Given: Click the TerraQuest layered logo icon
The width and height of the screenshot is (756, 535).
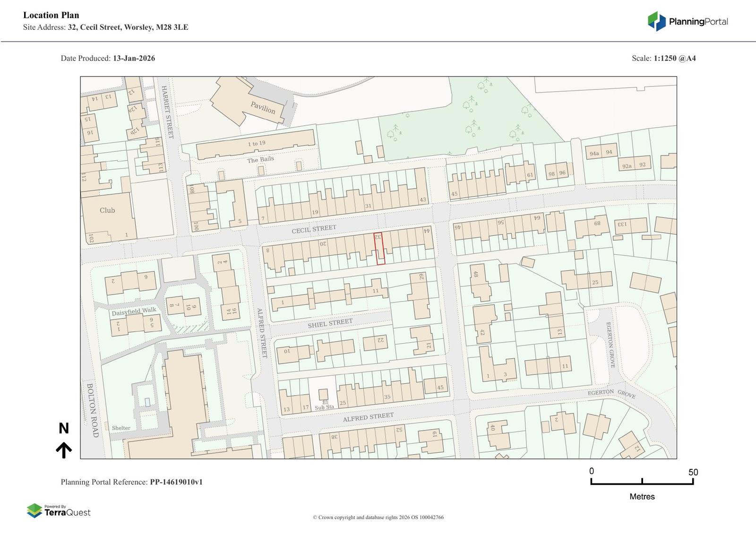Looking at the screenshot, I should [x=34, y=510].
